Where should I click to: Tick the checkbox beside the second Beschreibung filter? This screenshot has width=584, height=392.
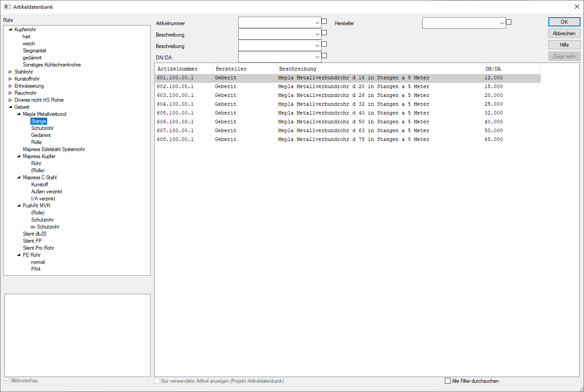pyautogui.click(x=324, y=44)
